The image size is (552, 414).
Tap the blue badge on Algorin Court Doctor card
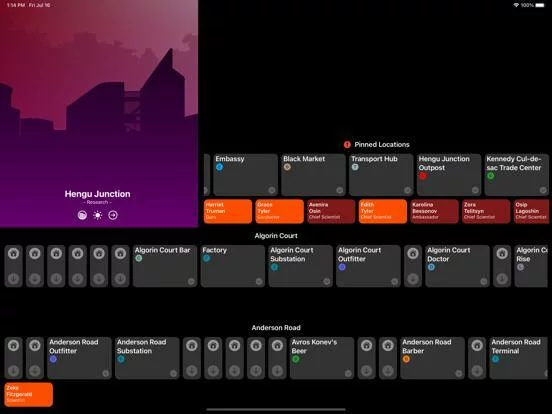pos(431,267)
